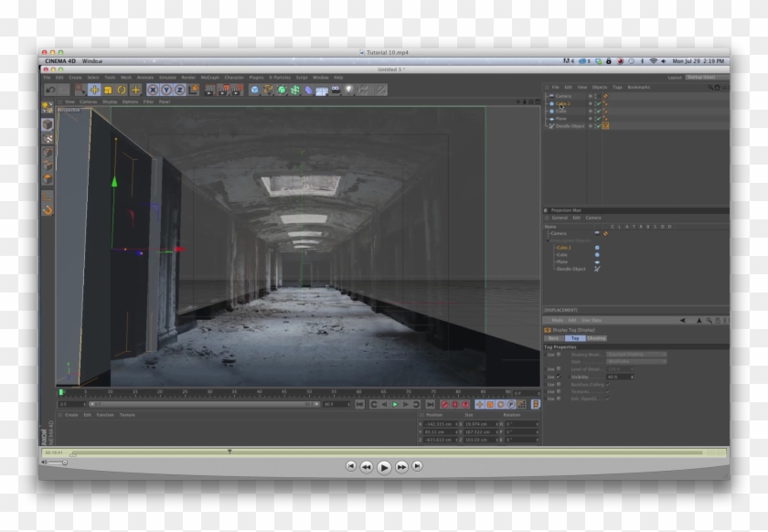Toggle Use checkbox for Visibility
Screen dimensions: 768x532
[559, 377]
